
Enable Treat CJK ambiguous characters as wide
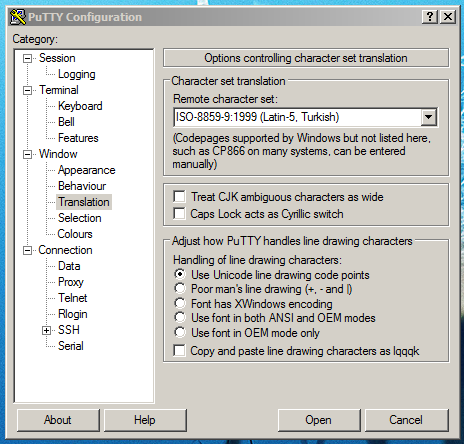pos(179,197)
